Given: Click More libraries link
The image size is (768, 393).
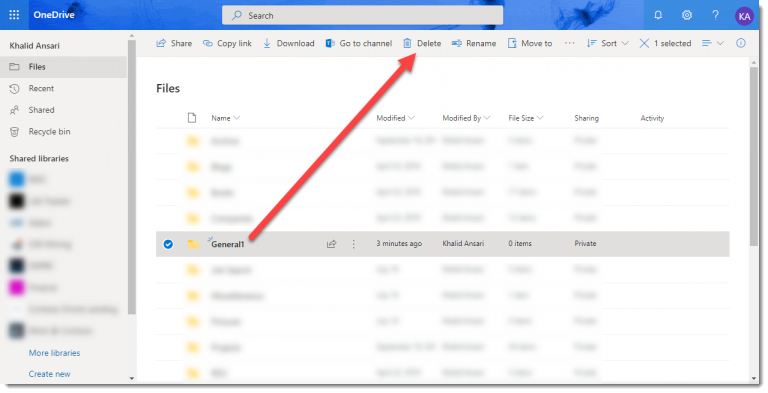Looking at the screenshot, I should 54,353.
